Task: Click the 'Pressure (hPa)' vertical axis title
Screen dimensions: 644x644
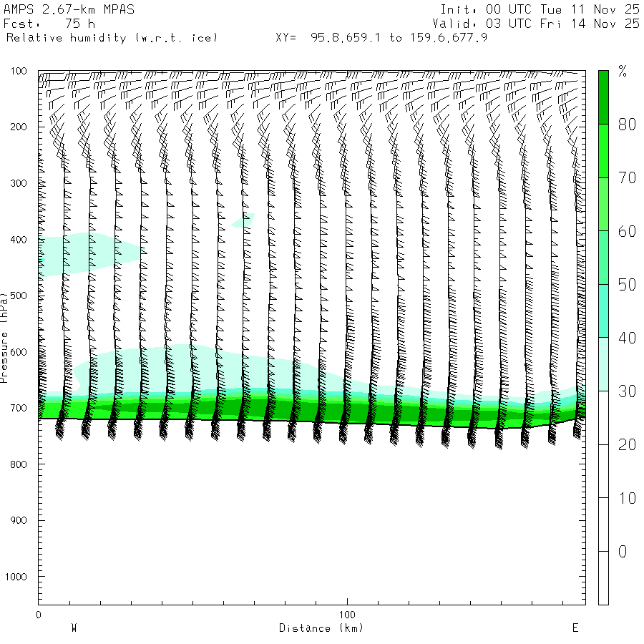Action: click(x=4, y=338)
